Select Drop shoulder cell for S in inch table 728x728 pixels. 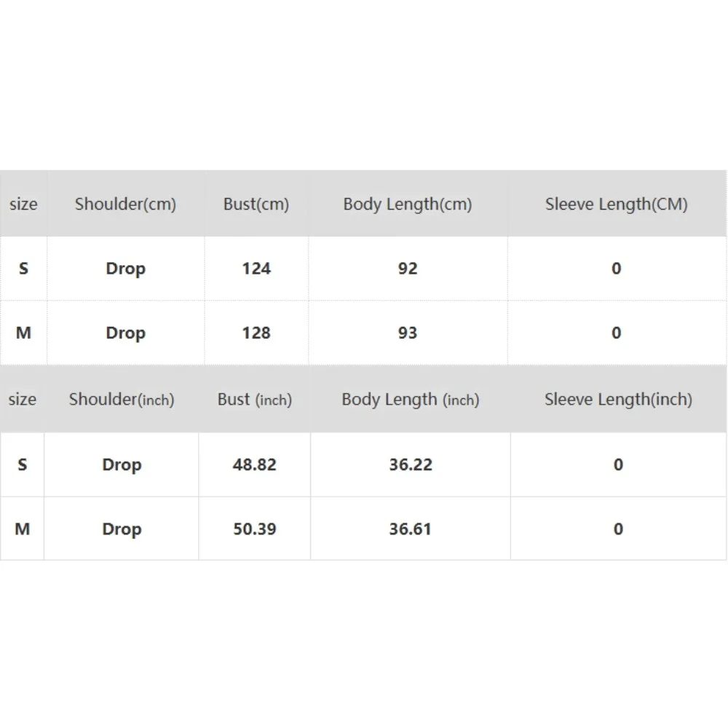[122, 464]
